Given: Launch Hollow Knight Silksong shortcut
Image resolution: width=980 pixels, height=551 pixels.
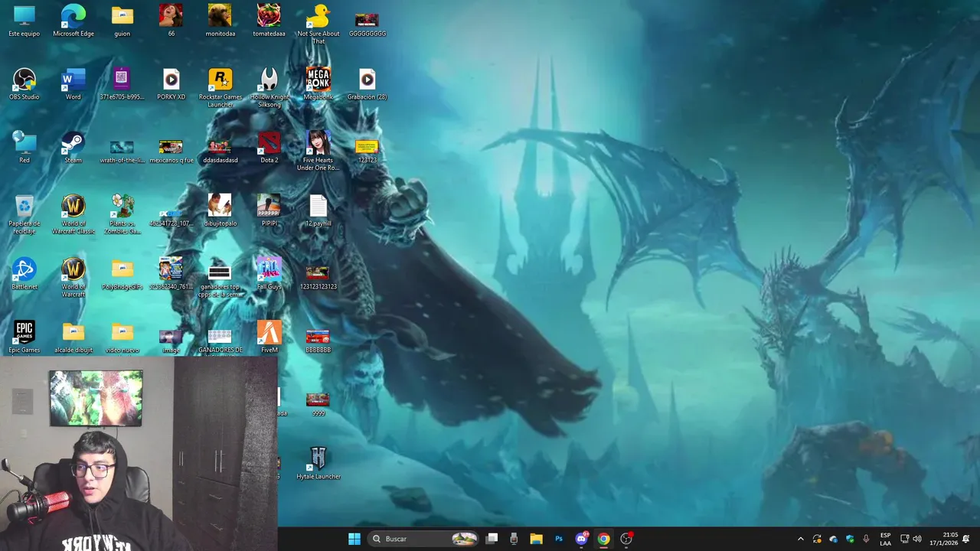Looking at the screenshot, I should tap(269, 87).
